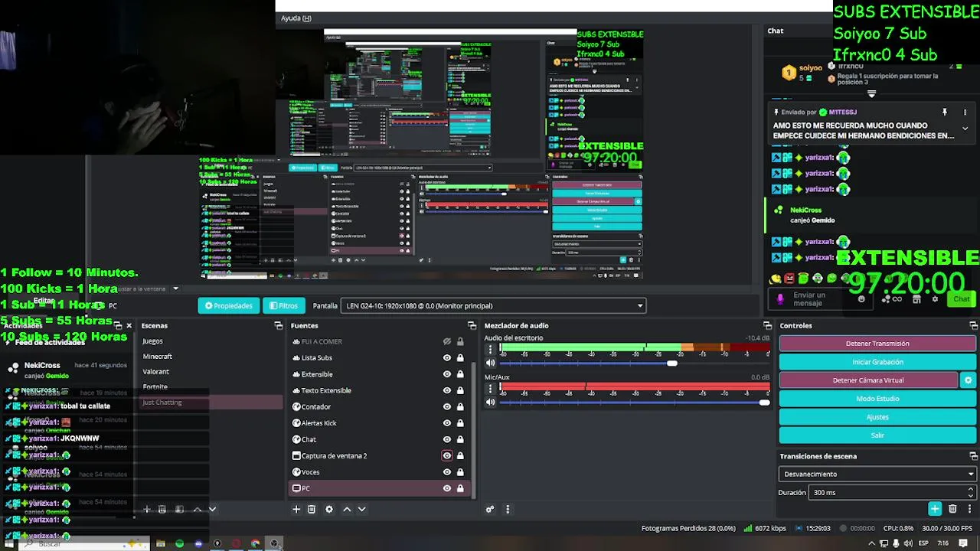Open Filtros for the selected source

pos(283,305)
